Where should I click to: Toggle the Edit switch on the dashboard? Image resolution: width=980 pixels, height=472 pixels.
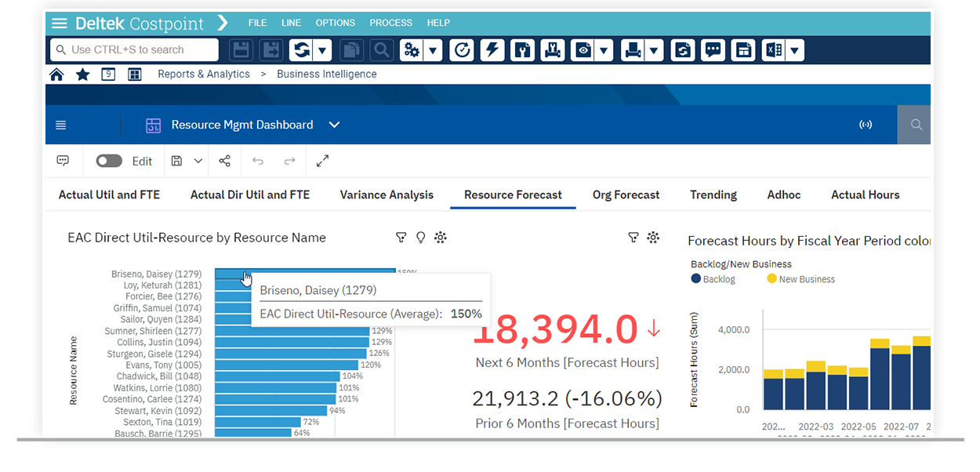coord(109,161)
